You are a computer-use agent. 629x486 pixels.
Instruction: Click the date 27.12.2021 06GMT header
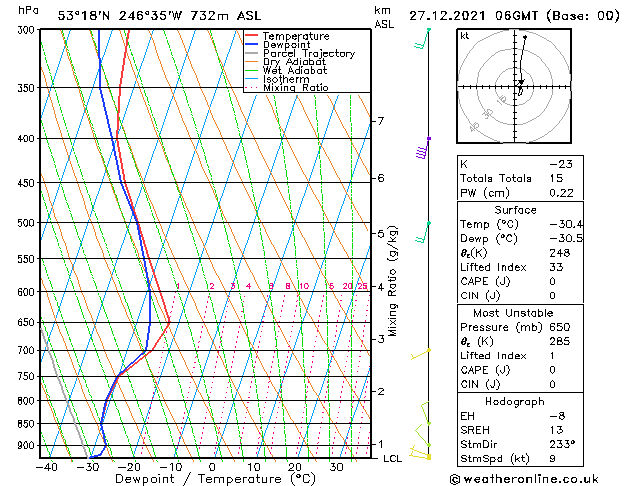pos(473,16)
